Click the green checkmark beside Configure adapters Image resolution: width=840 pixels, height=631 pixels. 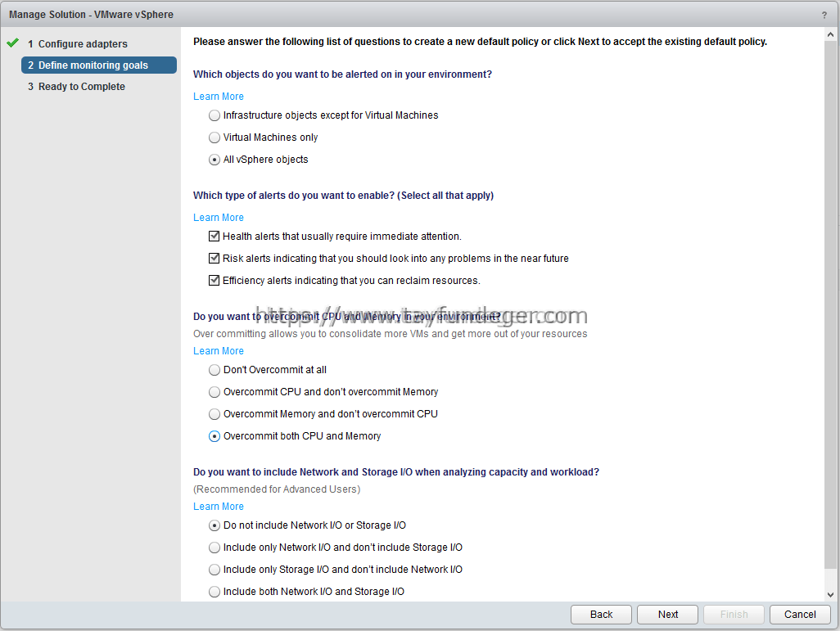[x=13, y=43]
